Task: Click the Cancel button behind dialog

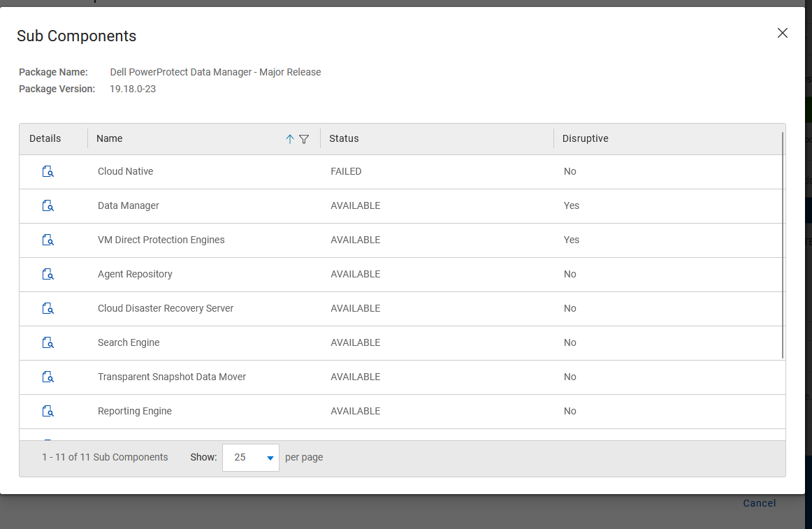Action: pyautogui.click(x=759, y=503)
